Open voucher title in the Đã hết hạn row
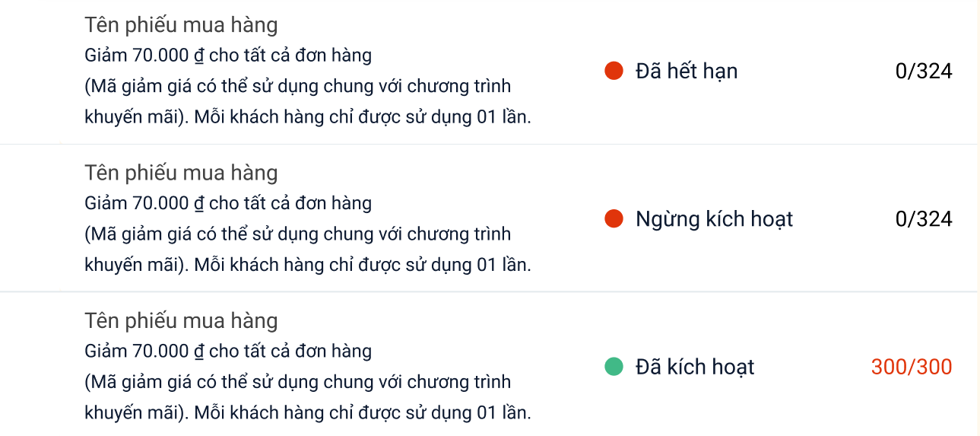Screen dimensions: 980x436 coord(181,25)
